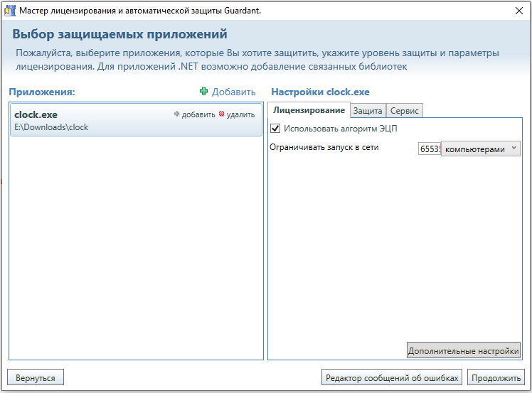Click the Guardant wizard icon in title bar

(10, 11)
